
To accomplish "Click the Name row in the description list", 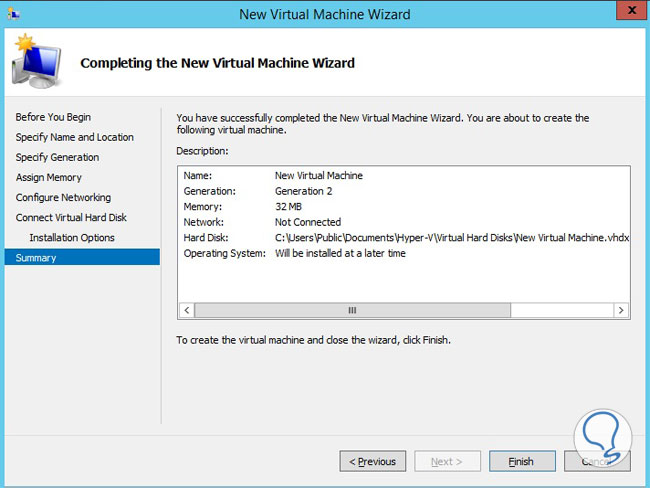I will 318,176.
